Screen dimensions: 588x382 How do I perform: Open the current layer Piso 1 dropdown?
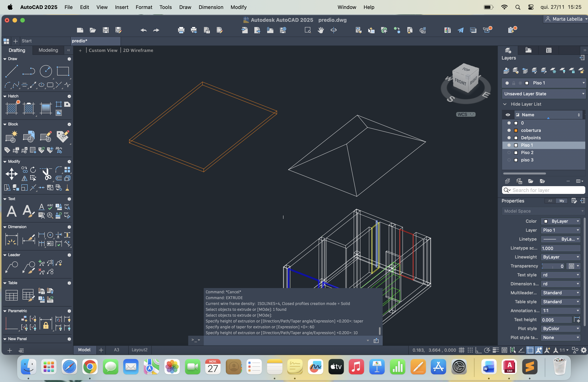click(x=583, y=83)
